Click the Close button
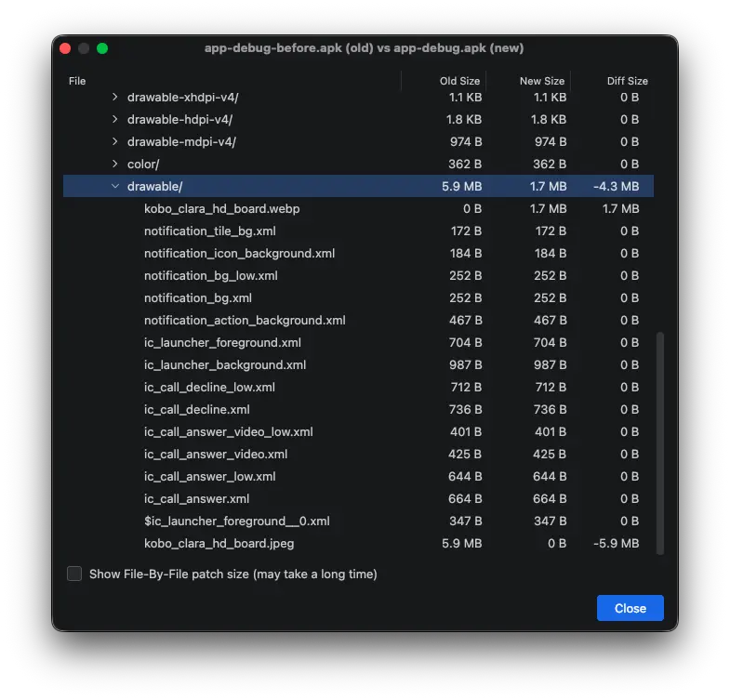The height and width of the screenshot is (700, 730). coord(630,608)
